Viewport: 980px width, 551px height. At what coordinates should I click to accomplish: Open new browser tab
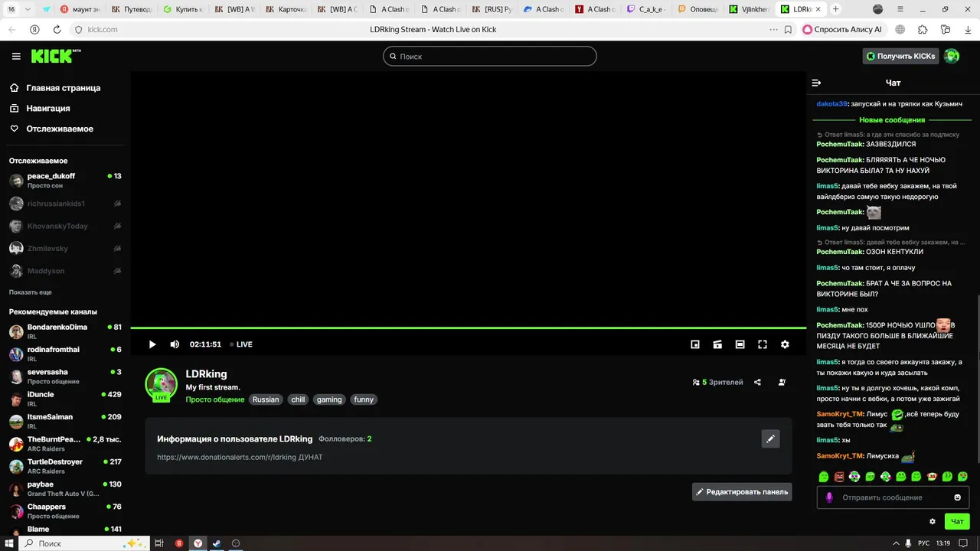(x=835, y=9)
